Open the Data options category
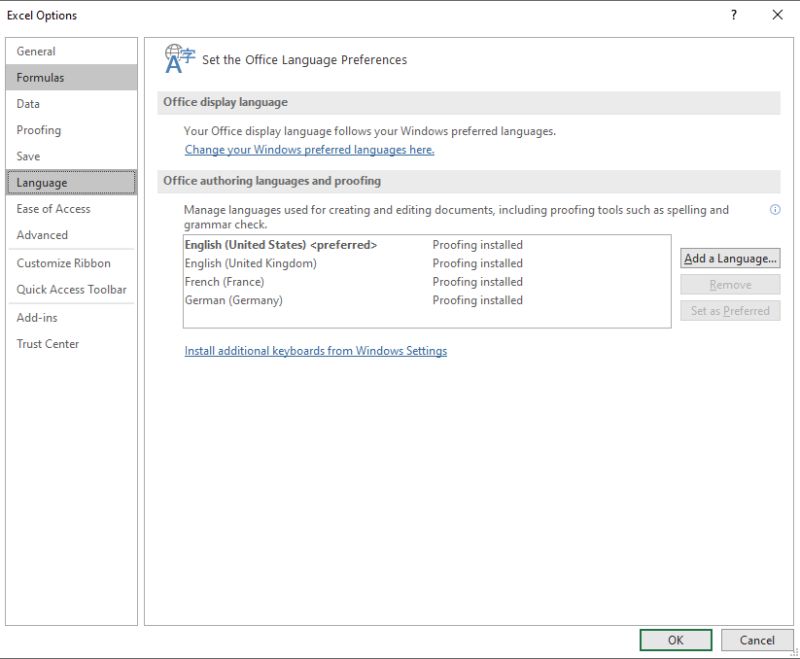This screenshot has width=800, height=659. (x=71, y=104)
